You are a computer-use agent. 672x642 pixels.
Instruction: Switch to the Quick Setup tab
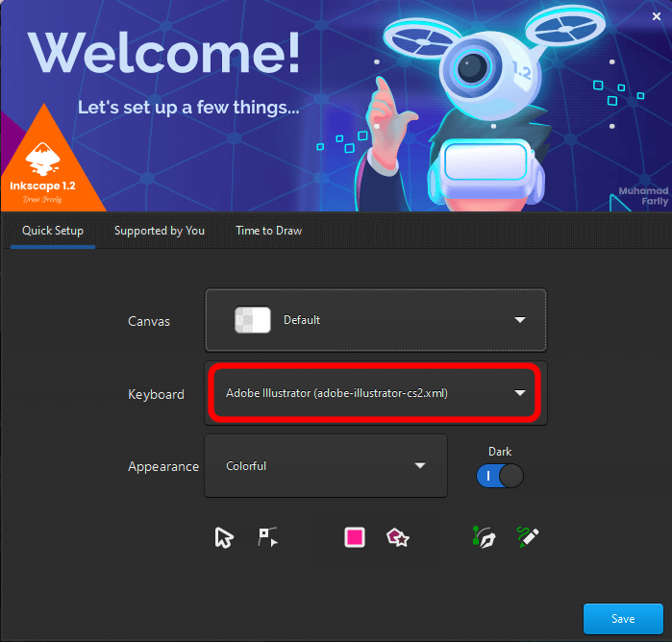coord(53,231)
